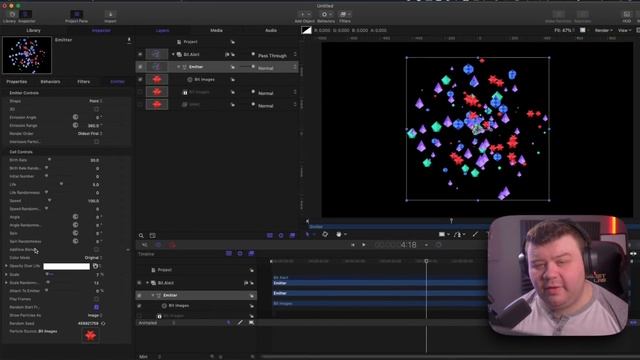Open the Color Mode dropdown
The height and width of the screenshot is (360, 640).
pyautogui.click(x=93, y=258)
